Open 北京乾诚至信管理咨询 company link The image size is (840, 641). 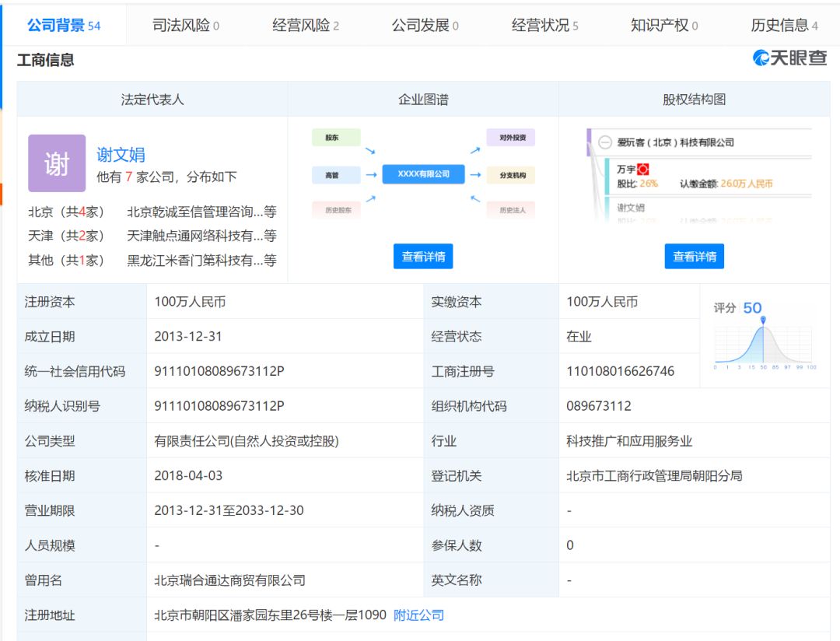[x=201, y=212]
